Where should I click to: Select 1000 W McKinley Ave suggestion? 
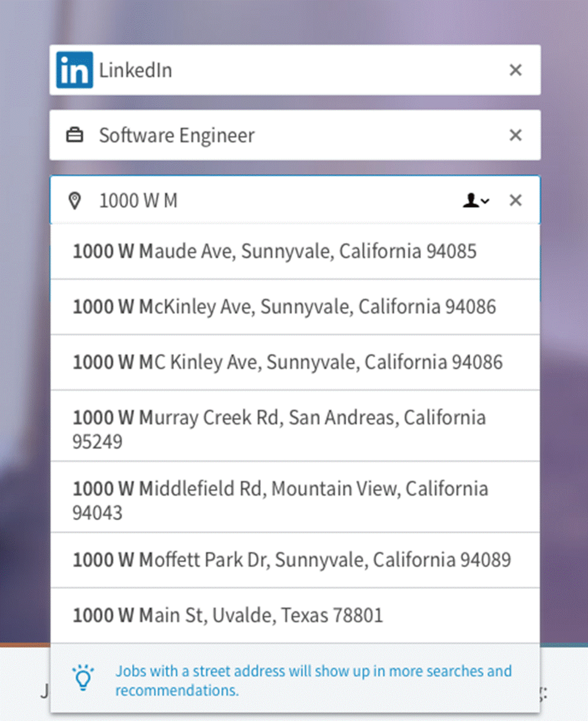295,307
